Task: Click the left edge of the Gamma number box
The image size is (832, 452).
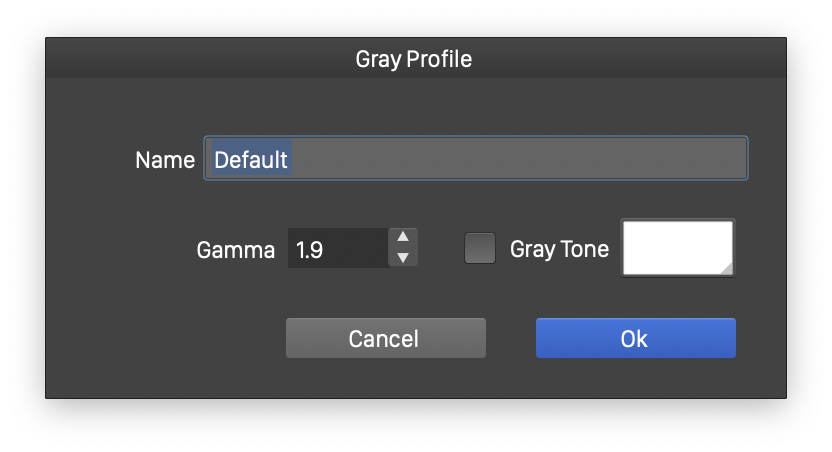Action: (292, 249)
